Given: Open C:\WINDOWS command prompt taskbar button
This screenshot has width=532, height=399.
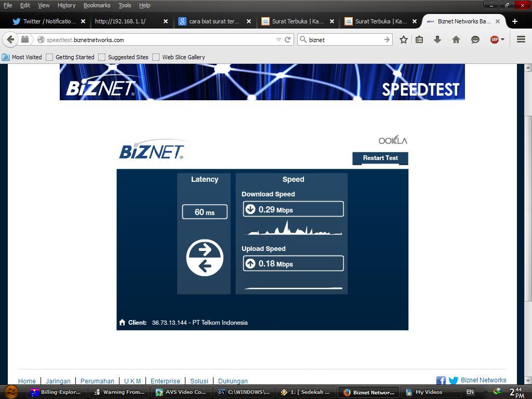Looking at the screenshot, I should pyautogui.click(x=244, y=392).
